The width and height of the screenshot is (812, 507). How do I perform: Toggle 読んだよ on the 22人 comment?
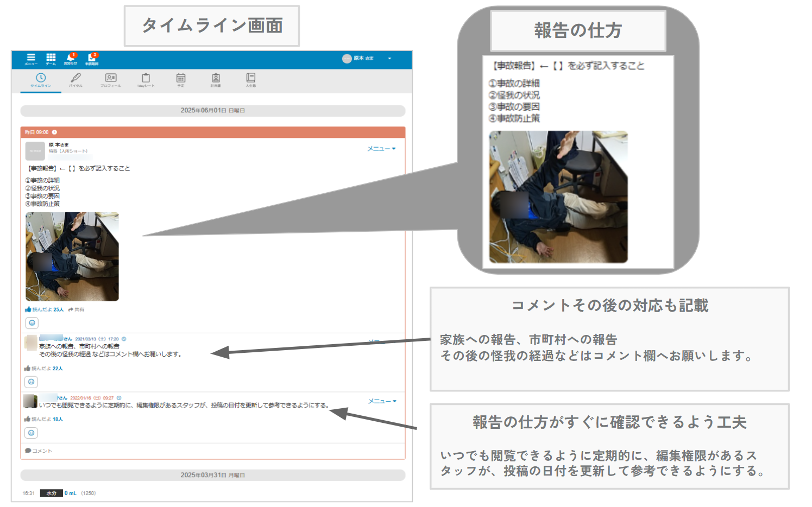point(28,369)
